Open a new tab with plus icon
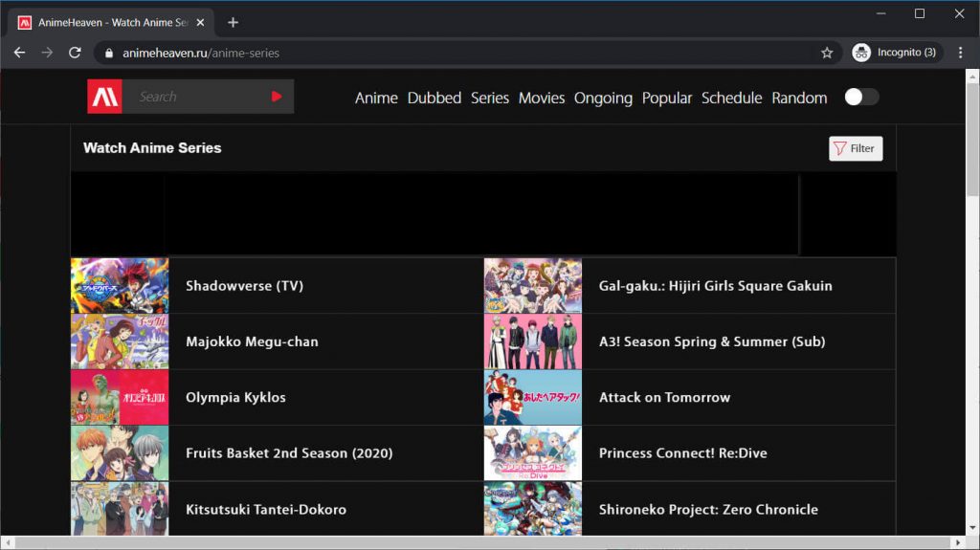 coord(234,23)
